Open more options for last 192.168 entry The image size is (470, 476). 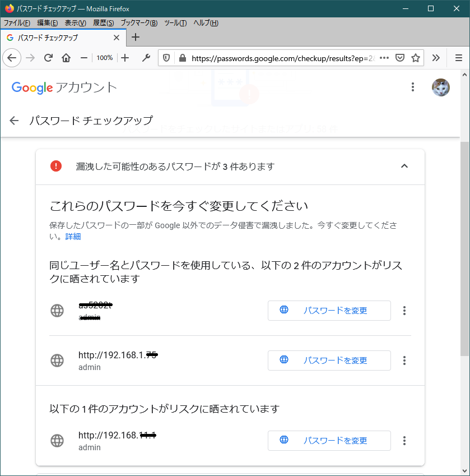pos(404,441)
